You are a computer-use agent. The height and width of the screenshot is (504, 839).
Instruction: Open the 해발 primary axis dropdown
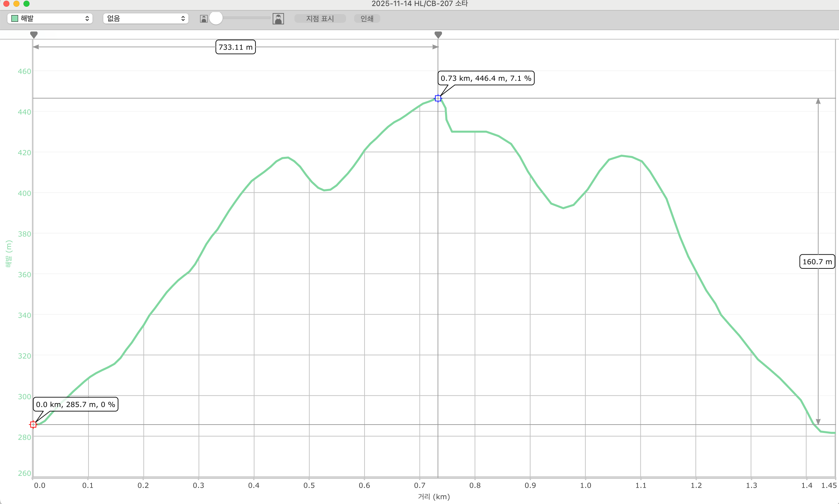point(50,18)
